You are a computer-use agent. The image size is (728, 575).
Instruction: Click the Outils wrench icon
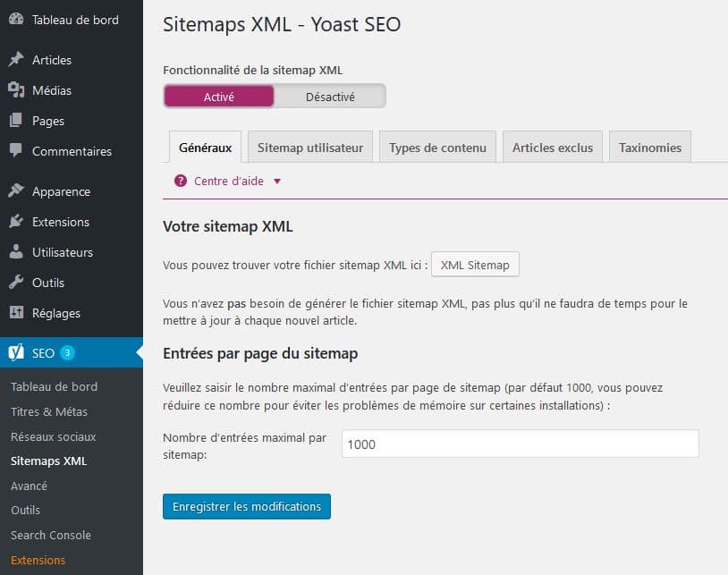click(x=16, y=283)
